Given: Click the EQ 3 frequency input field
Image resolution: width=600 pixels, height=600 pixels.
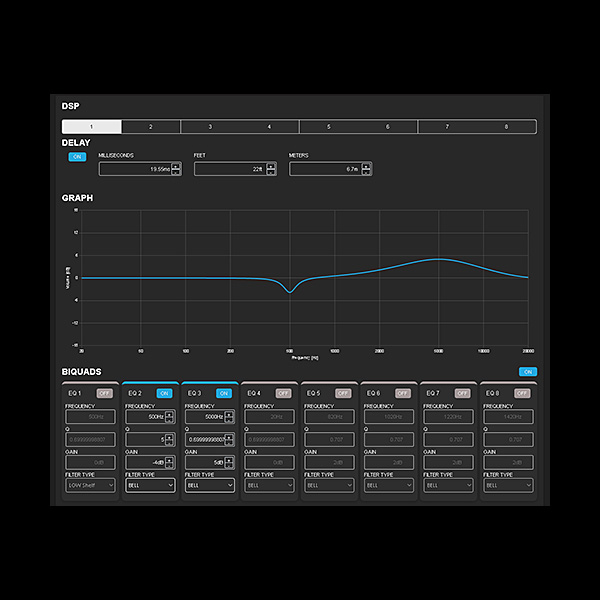Looking at the screenshot, I should [x=204, y=416].
